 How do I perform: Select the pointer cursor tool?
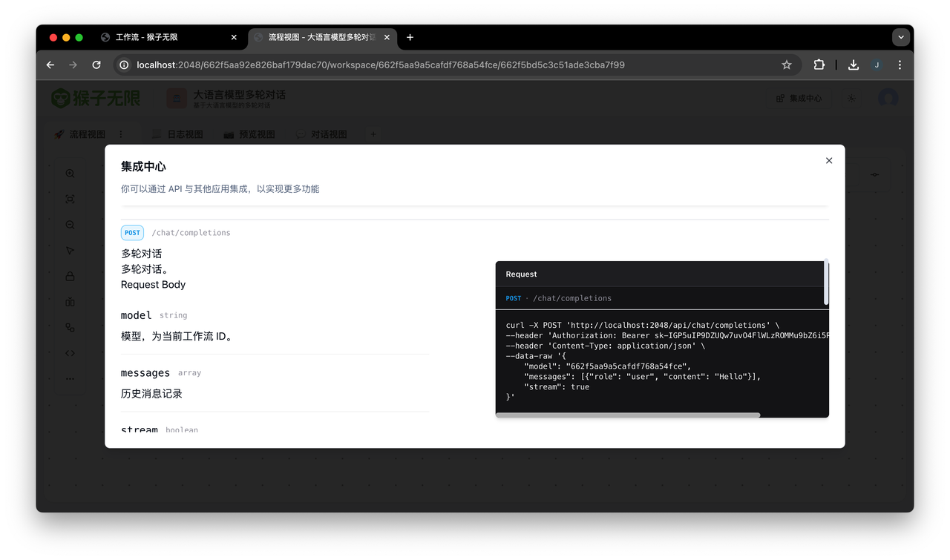(70, 251)
